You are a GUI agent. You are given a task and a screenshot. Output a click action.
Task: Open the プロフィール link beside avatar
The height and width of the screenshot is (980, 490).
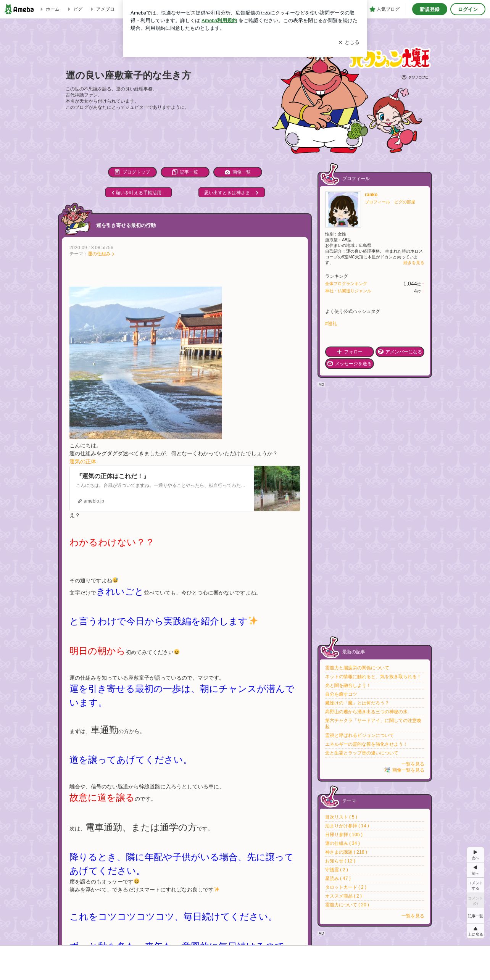point(377,202)
